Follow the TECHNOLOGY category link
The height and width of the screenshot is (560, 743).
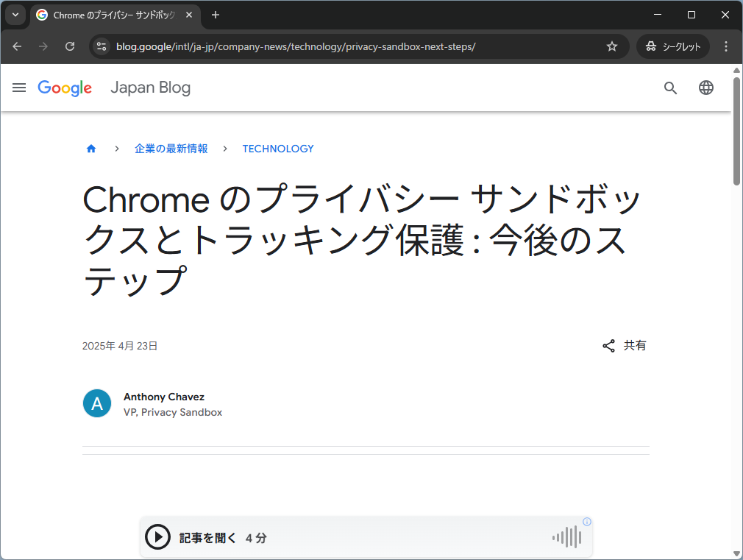pos(278,148)
